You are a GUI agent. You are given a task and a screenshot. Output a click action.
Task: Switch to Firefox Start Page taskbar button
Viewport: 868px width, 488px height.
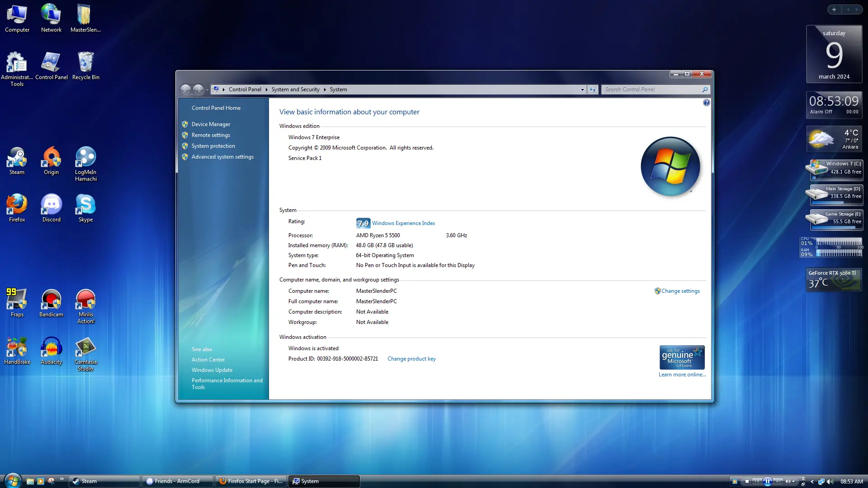(251, 481)
